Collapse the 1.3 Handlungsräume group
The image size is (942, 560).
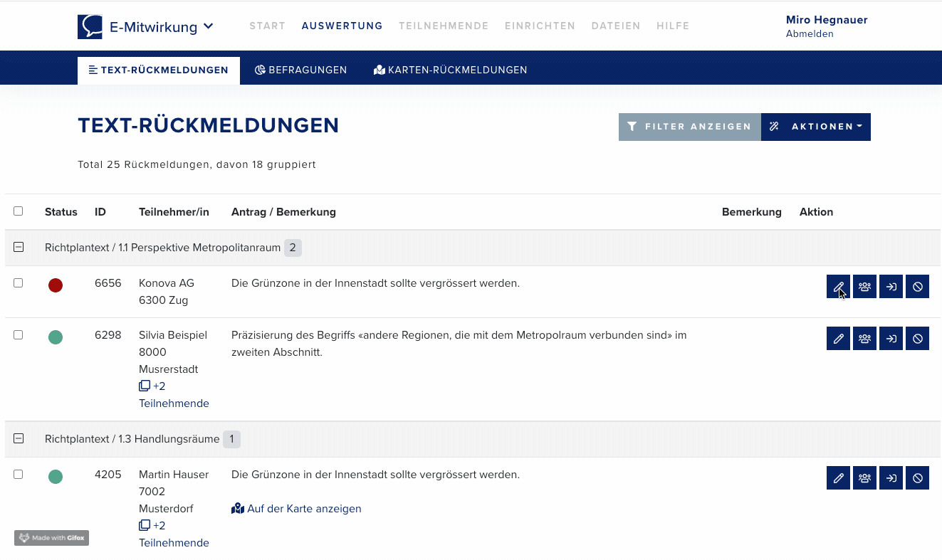point(19,439)
